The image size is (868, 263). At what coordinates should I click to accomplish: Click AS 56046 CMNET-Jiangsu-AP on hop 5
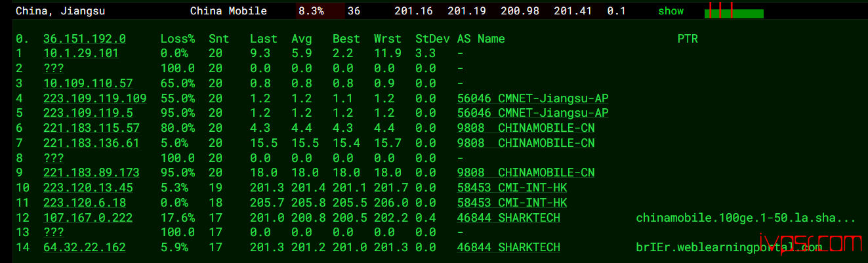pyautogui.click(x=533, y=113)
